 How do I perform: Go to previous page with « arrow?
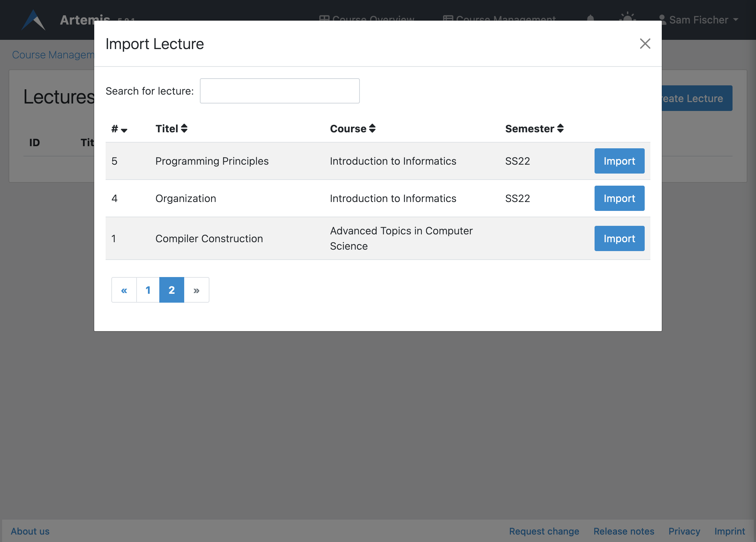click(124, 290)
